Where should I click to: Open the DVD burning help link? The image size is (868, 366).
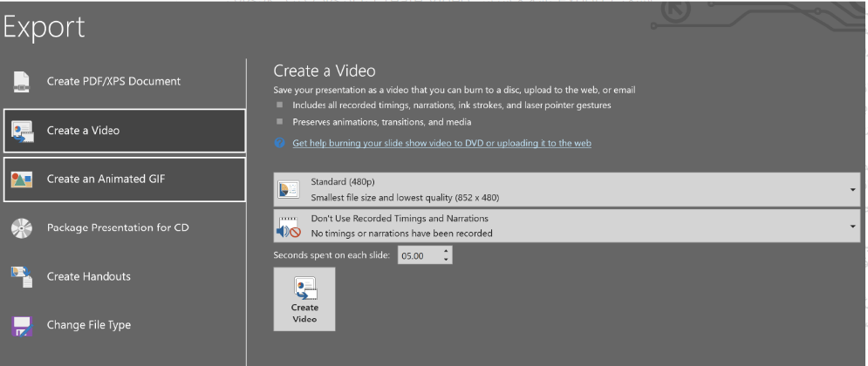click(441, 143)
